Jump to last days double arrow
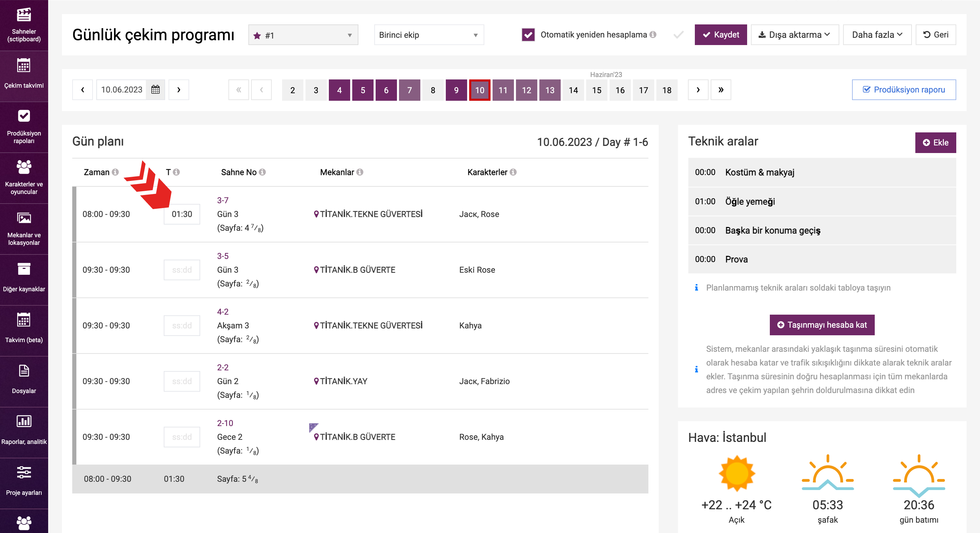This screenshot has width=980, height=533. tap(721, 90)
